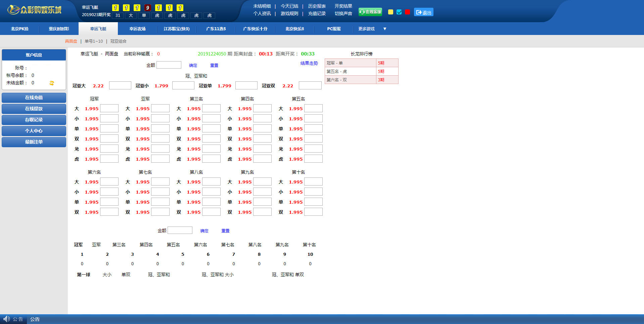Click the 第一球 statistics tab
The image size is (644, 324).
click(x=84, y=275)
